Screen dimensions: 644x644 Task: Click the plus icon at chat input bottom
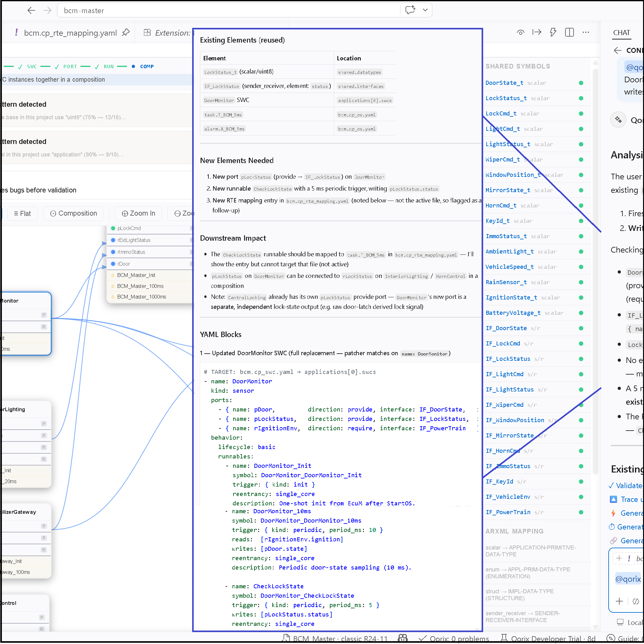tap(619, 601)
